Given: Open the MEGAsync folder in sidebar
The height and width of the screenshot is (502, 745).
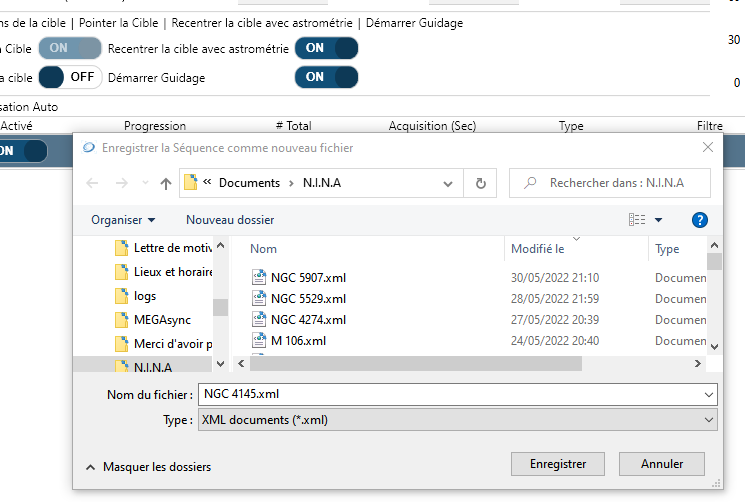Looking at the screenshot, I should point(122,320).
